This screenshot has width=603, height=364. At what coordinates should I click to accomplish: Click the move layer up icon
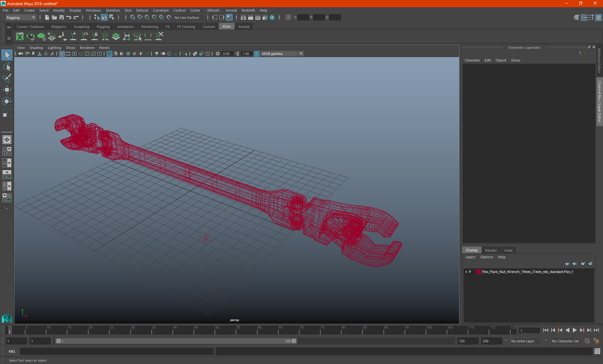[567, 264]
